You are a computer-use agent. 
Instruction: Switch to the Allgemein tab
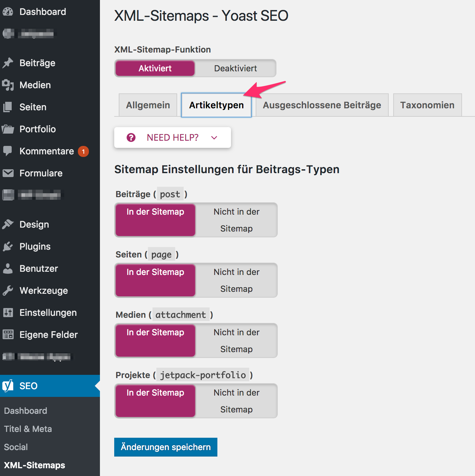148,105
